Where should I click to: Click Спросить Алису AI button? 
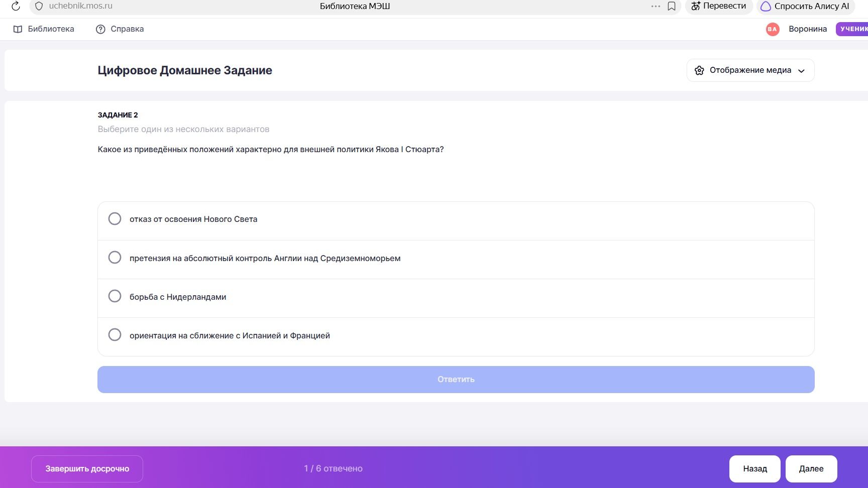pyautogui.click(x=805, y=6)
